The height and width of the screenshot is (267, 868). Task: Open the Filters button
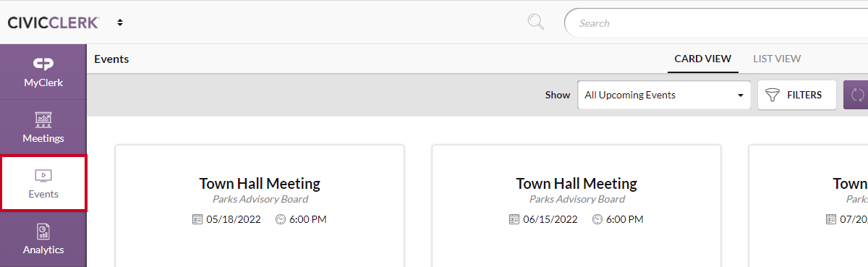pos(797,95)
